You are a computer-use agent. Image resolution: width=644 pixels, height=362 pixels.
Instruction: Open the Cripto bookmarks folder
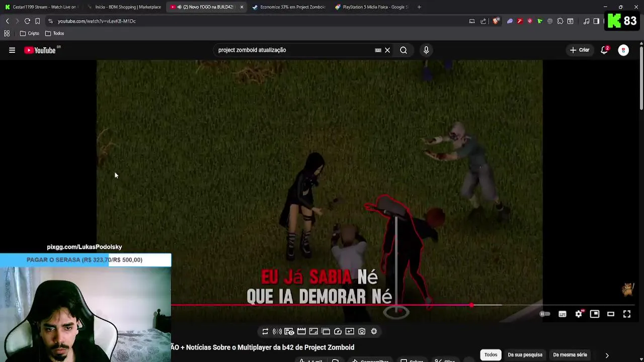(30, 34)
